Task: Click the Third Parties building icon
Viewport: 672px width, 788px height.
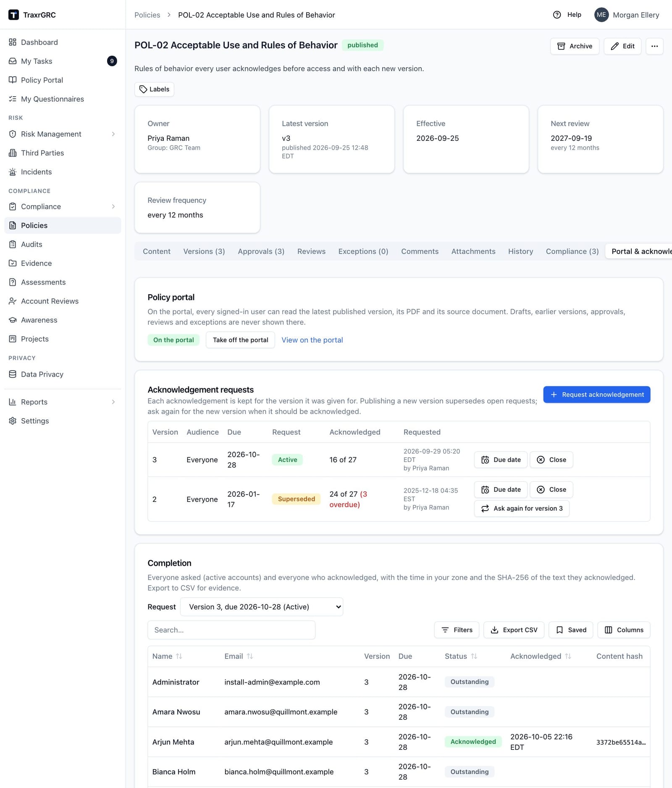Action: pos(13,153)
